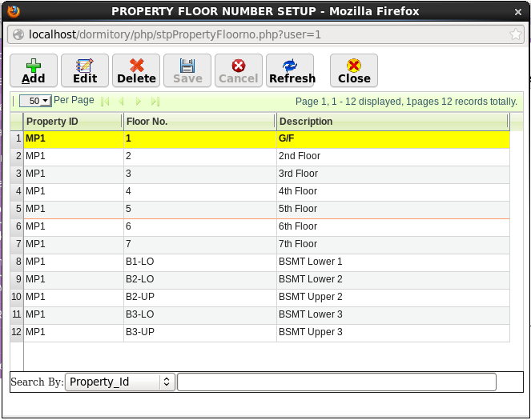Open the rows per page dropdown
531x420 pixels.
point(34,102)
